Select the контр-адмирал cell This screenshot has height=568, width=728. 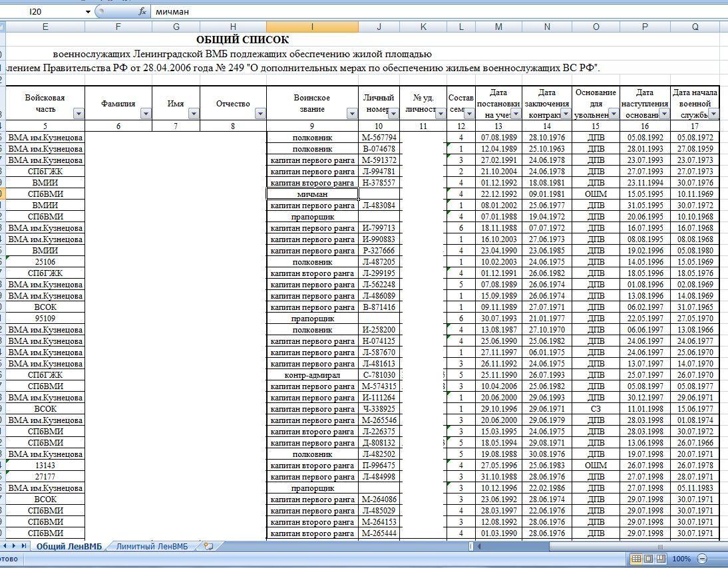(x=312, y=375)
